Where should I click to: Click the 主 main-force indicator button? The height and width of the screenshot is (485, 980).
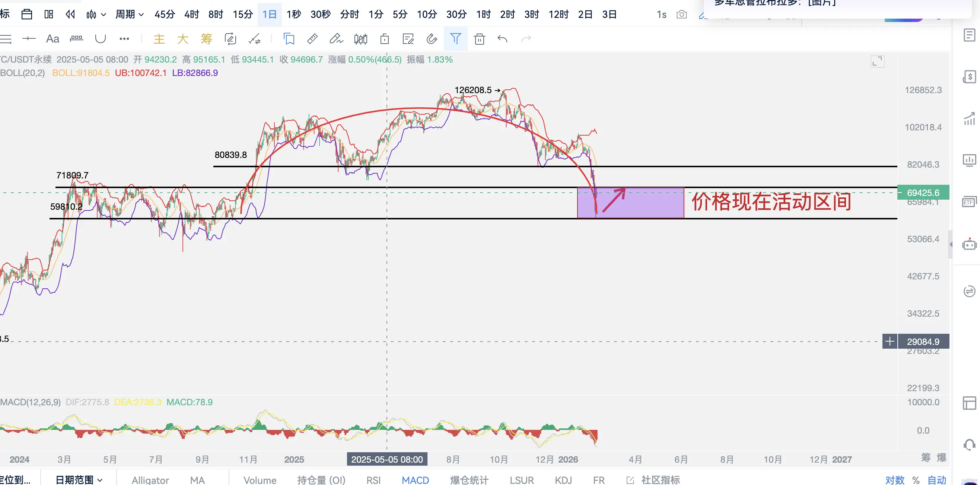[x=159, y=39]
